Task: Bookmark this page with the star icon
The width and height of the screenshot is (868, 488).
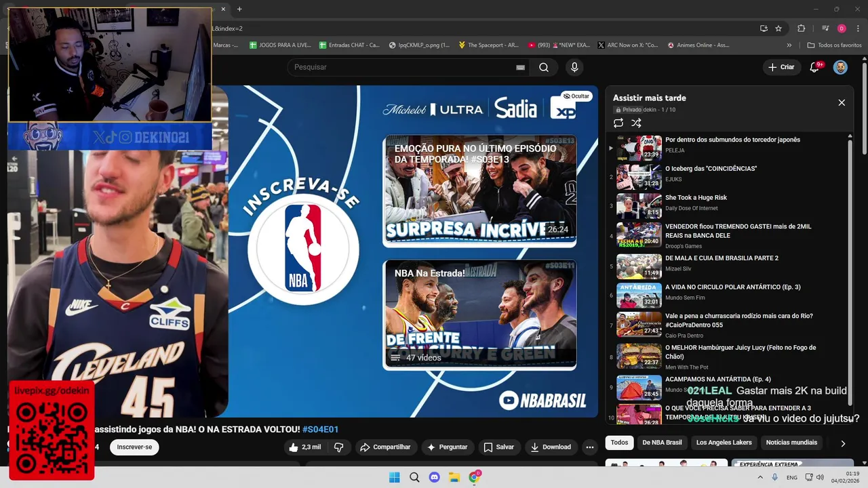Action: [x=778, y=28]
